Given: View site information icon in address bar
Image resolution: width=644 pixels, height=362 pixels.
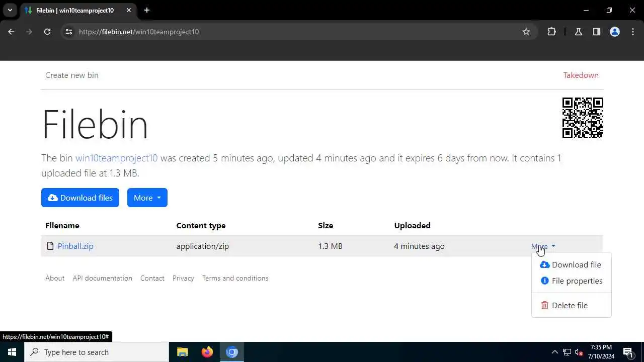Looking at the screenshot, I should click(69, 32).
